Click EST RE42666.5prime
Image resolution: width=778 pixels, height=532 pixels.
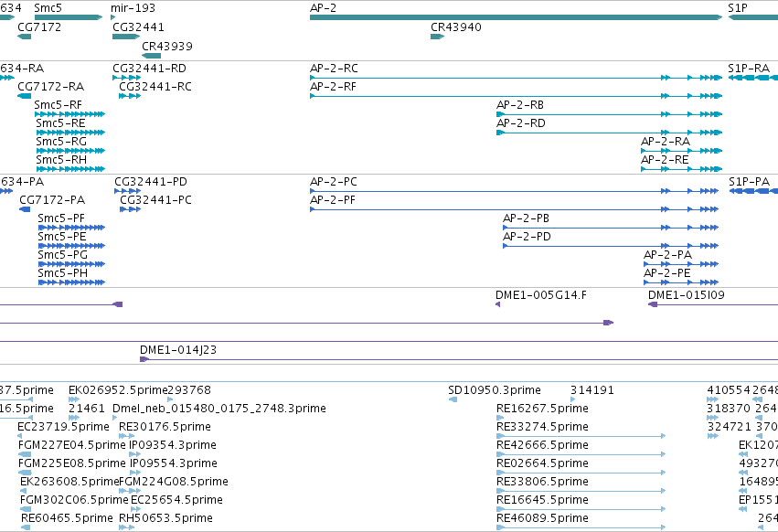(x=581, y=454)
